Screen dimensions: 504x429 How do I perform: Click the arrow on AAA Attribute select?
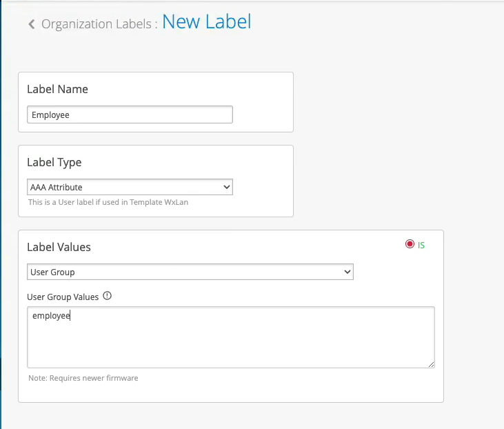(x=227, y=187)
